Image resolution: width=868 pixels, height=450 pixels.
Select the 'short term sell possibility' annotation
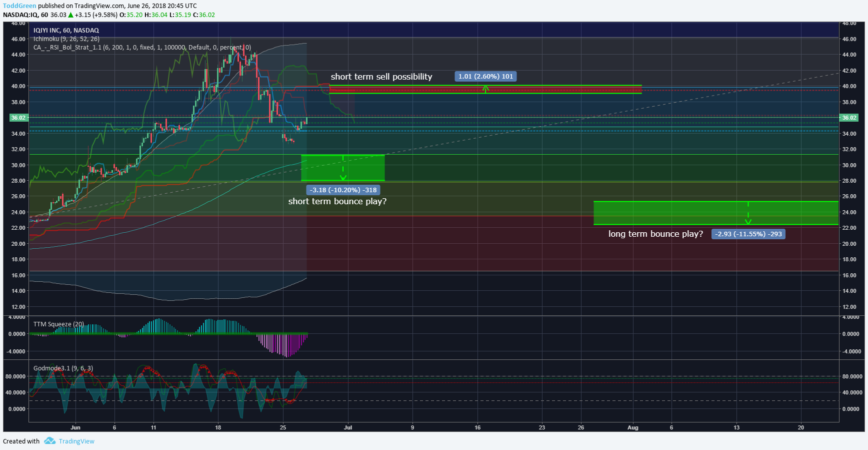click(x=381, y=77)
